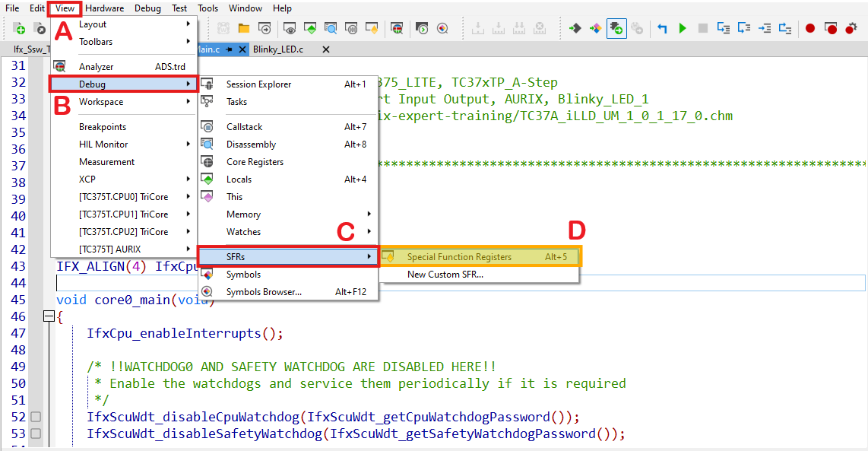Check the breakpoint box at line 53
This screenshot has width=868, height=451.
(35, 434)
